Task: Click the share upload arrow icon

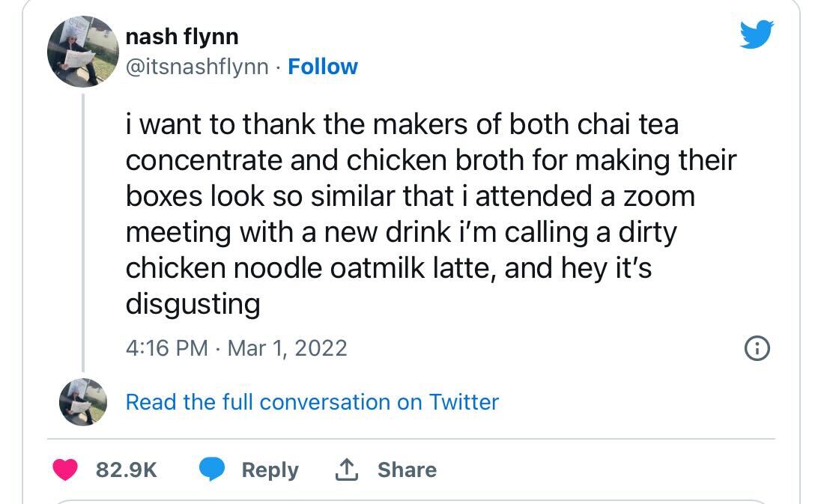Action: pos(345,470)
